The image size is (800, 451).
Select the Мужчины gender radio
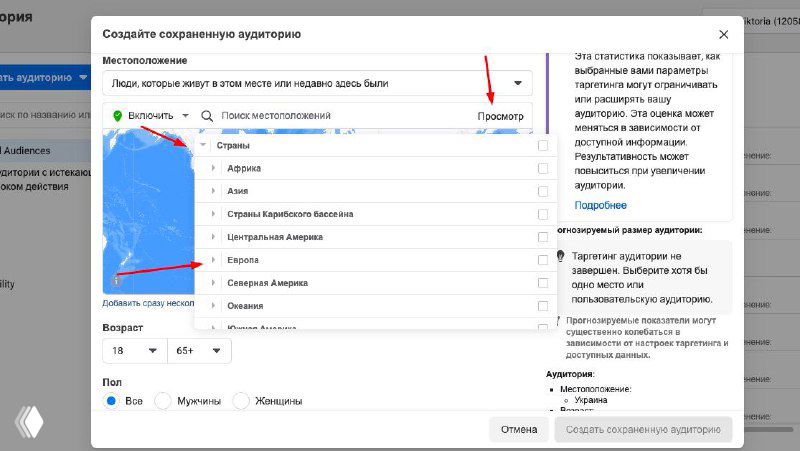(163, 401)
